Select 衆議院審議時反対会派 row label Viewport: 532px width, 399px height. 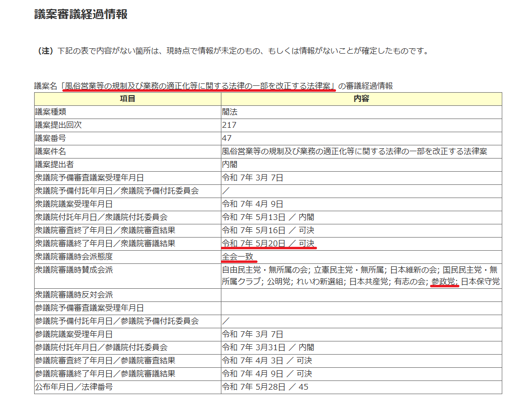74,295
